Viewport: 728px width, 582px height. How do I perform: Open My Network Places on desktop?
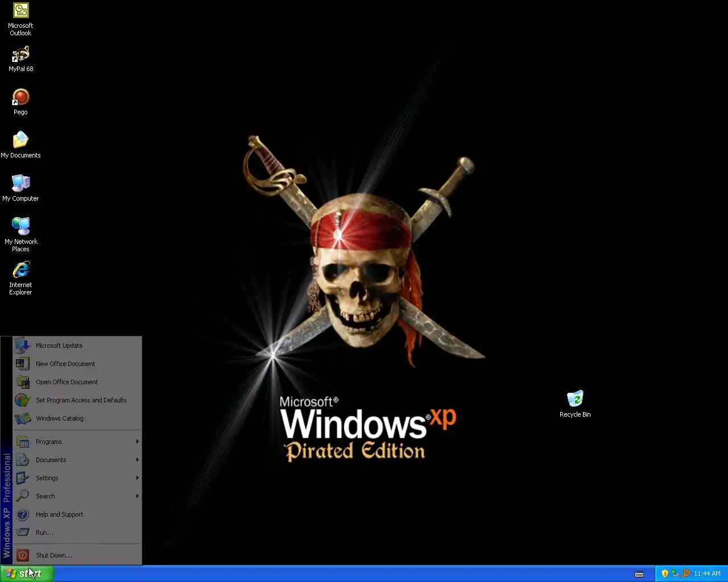point(20,234)
